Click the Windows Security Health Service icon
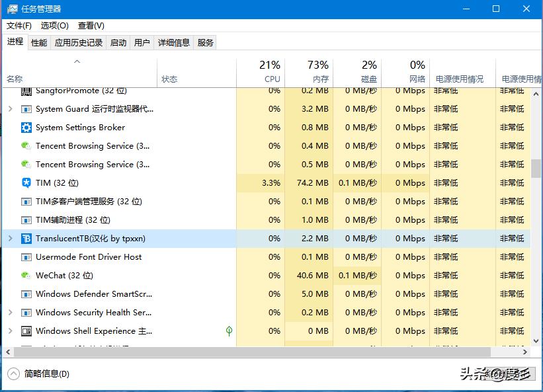The height and width of the screenshot is (392, 543). point(26,313)
